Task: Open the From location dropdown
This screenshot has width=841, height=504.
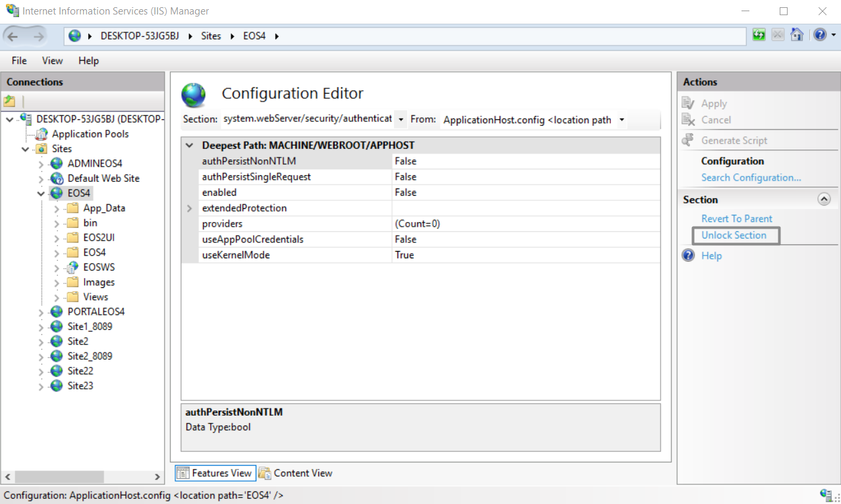Action: coord(622,119)
